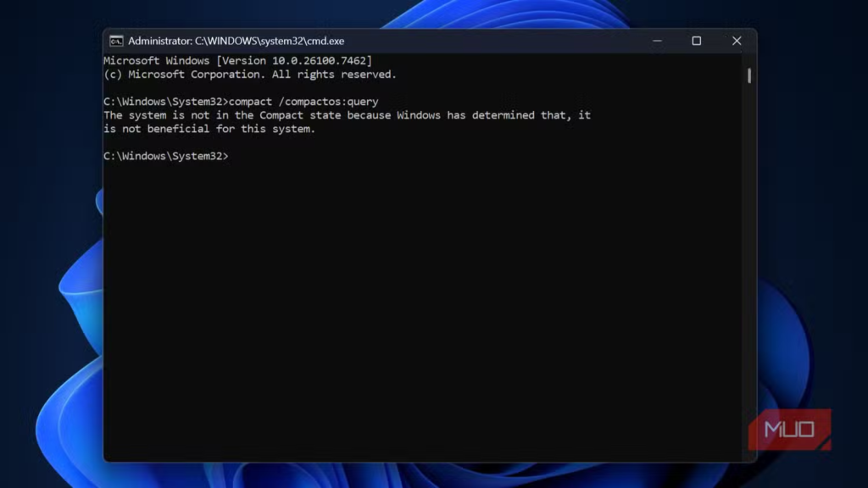Close the Administrator cmd.exe window
Image resolution: width=868 pixels, height=488 pixels.
pos(736,41)
